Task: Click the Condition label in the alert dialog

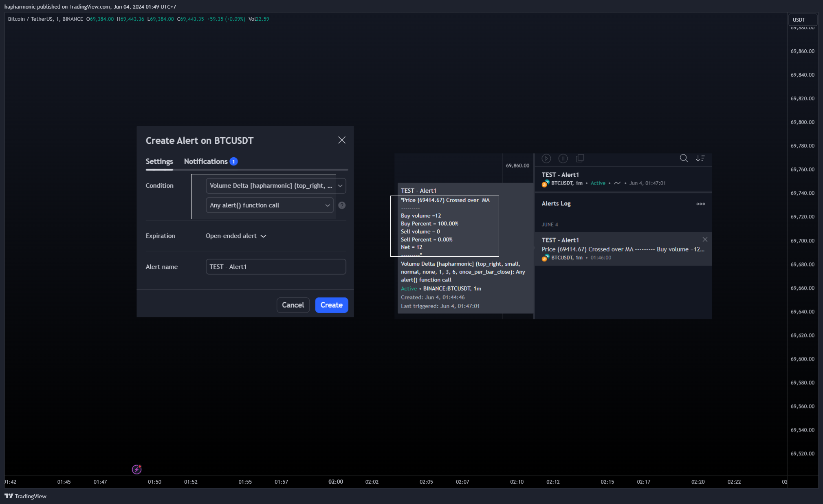Action: 159,186
